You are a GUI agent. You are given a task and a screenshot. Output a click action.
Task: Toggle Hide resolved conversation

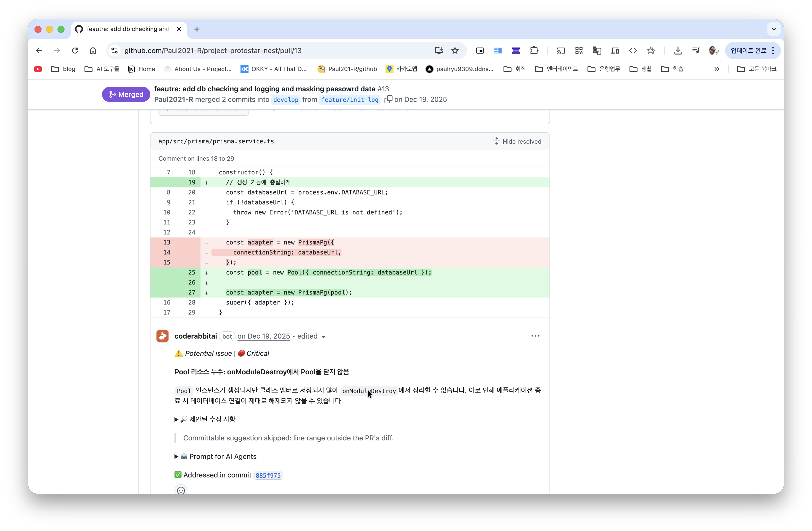[517, 141]
